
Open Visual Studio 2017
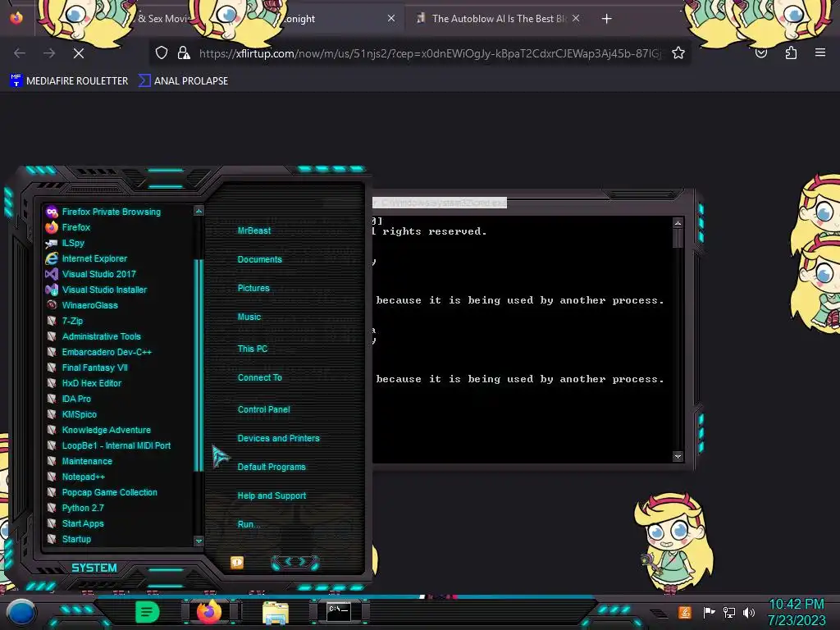coord(91,274)
